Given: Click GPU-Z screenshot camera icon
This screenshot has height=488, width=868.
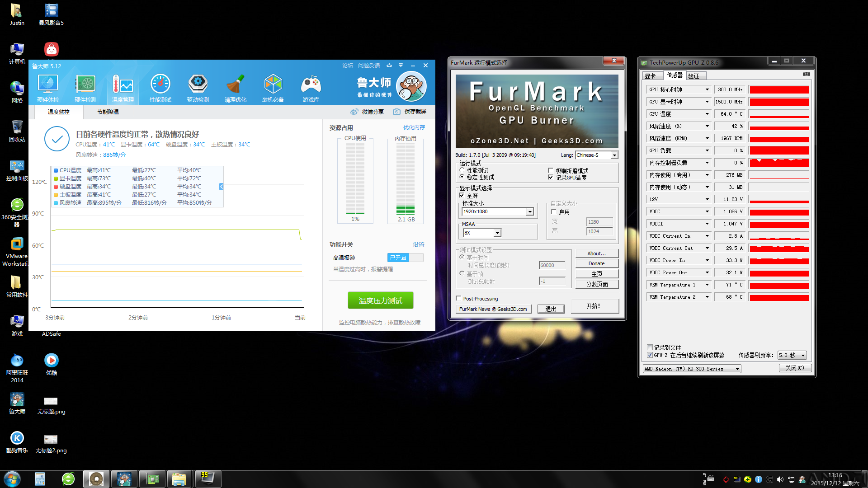Looking at the screenshot, I should 806,74.
